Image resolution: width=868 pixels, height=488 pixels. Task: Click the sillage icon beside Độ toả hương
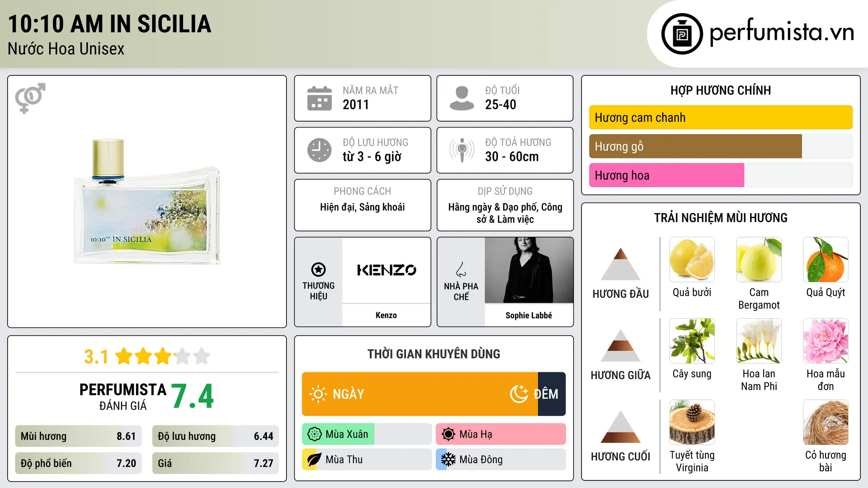pos(462,150)
